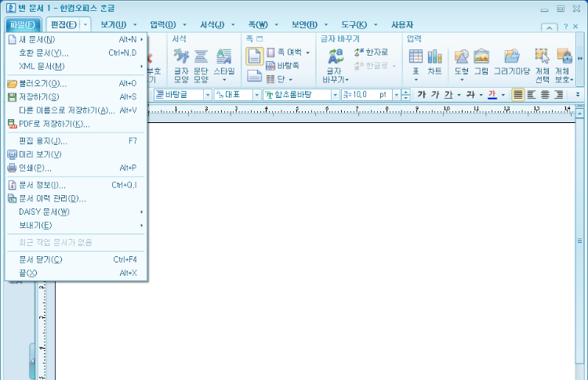This screenshot has width=588, height=380.
Task: Open the 글자 바꾸기 character change tool
Action: pyautogui.click(x=336, y=66)
